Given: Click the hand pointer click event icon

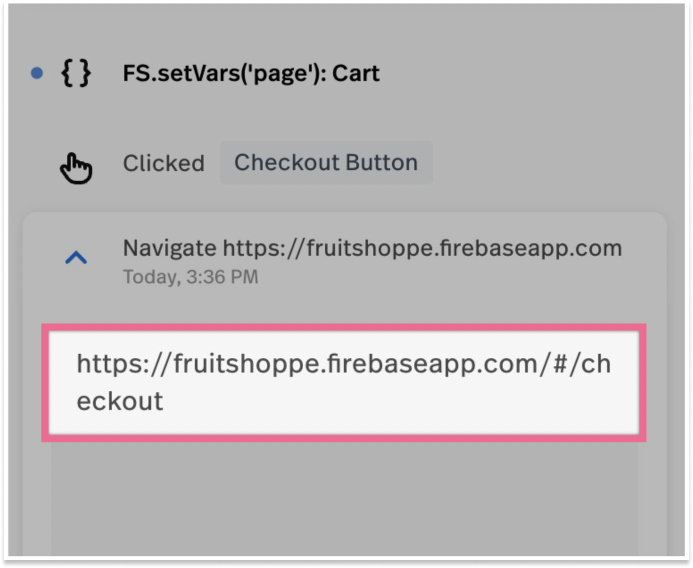Looking at the screenshot, I should [76, 168].
